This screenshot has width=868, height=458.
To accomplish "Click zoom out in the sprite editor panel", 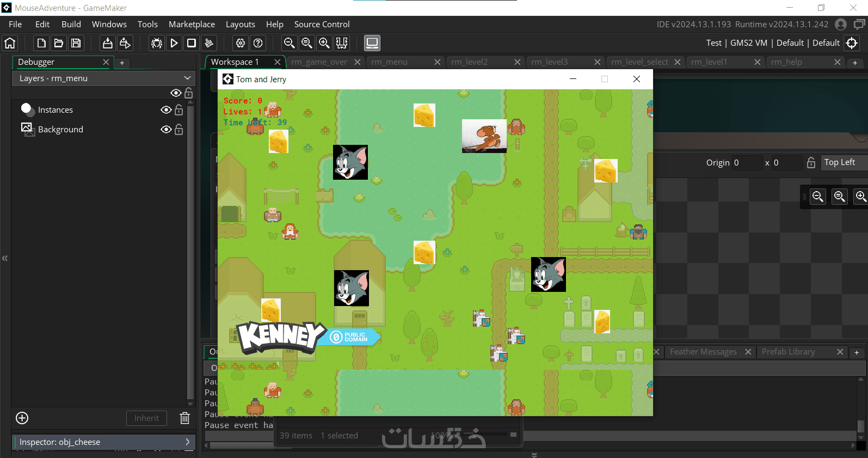I will (818, 197).
